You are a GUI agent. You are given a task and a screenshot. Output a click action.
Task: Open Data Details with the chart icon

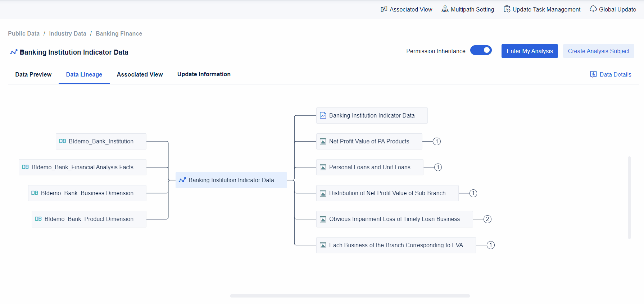click(611, 74)
